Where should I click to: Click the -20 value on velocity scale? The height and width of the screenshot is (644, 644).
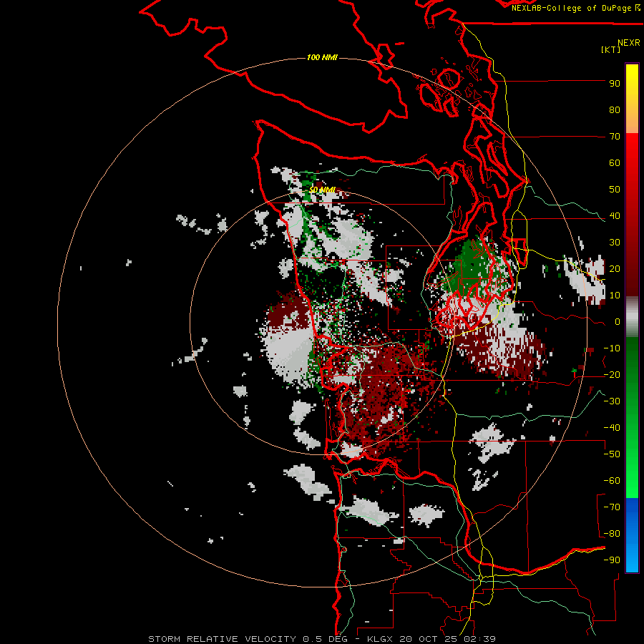(x=612, y=375)
